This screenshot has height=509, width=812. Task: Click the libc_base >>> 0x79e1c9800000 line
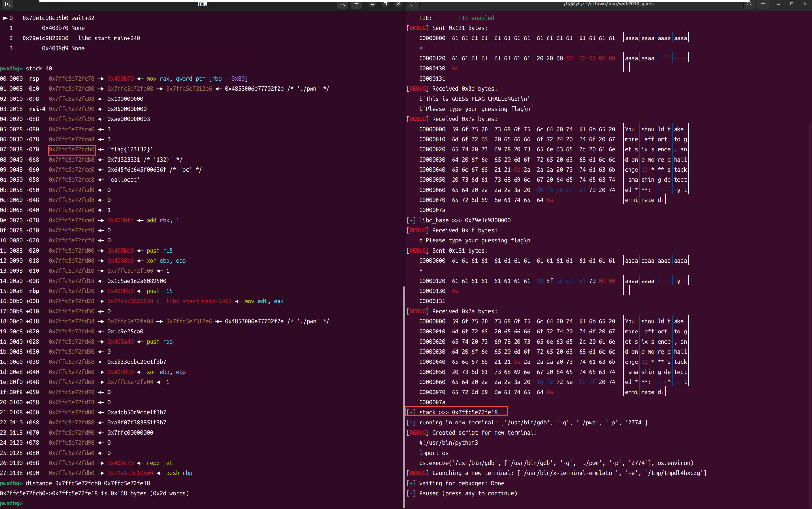point(459,220)
